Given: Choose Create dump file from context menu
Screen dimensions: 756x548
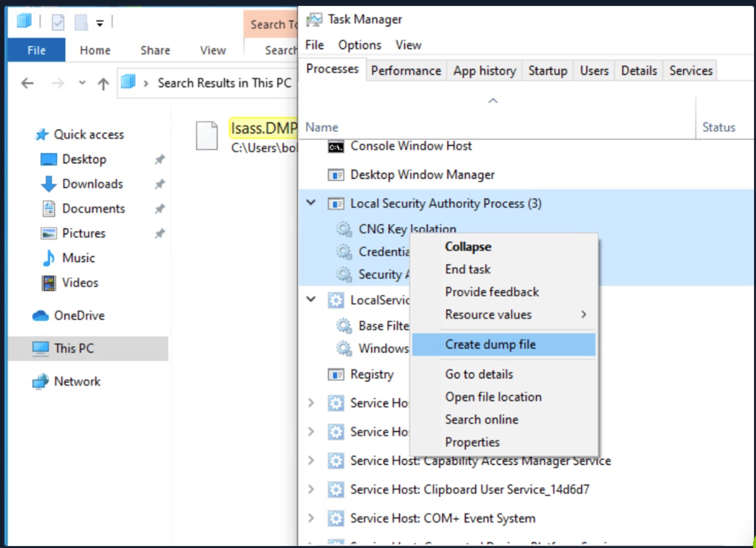Looking at the screenshot, I should (x=490, y=344).
